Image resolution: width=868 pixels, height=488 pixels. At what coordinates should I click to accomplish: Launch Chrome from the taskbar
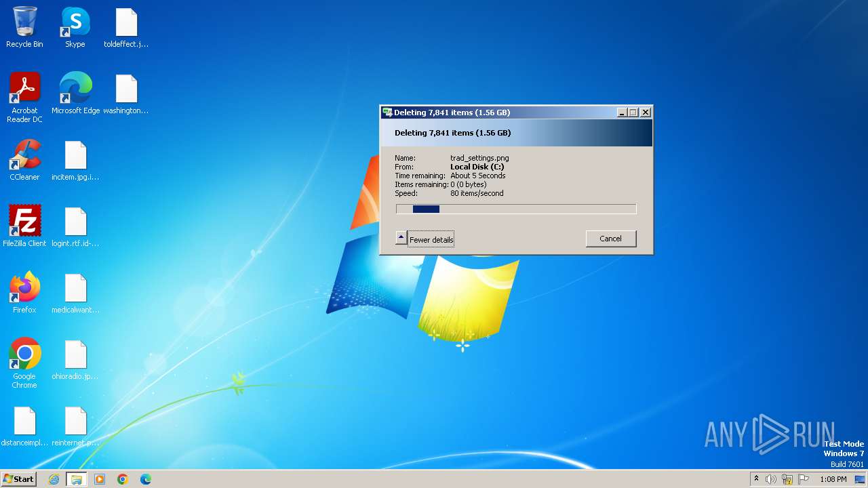(123, 479)
